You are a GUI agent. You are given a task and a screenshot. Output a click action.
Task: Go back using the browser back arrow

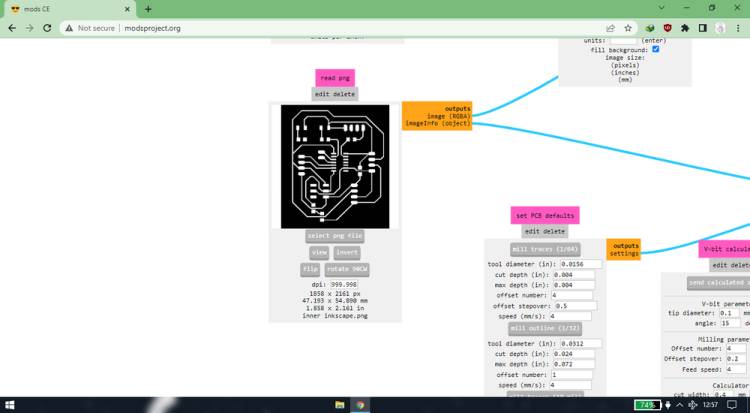click(12, 28)
